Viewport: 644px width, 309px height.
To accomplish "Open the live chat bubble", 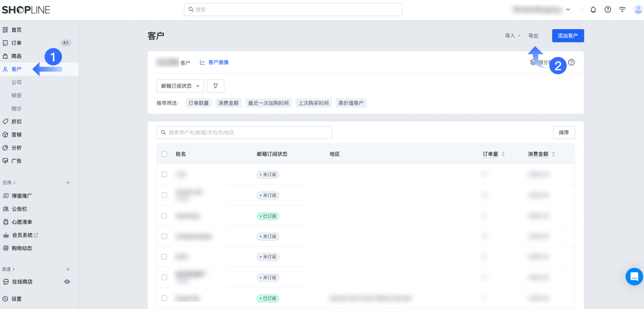I will (x=634, y=276).
